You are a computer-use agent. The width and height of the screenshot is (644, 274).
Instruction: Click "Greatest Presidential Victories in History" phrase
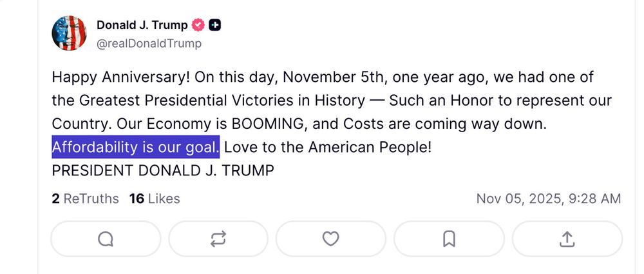(x=222, y=101)
